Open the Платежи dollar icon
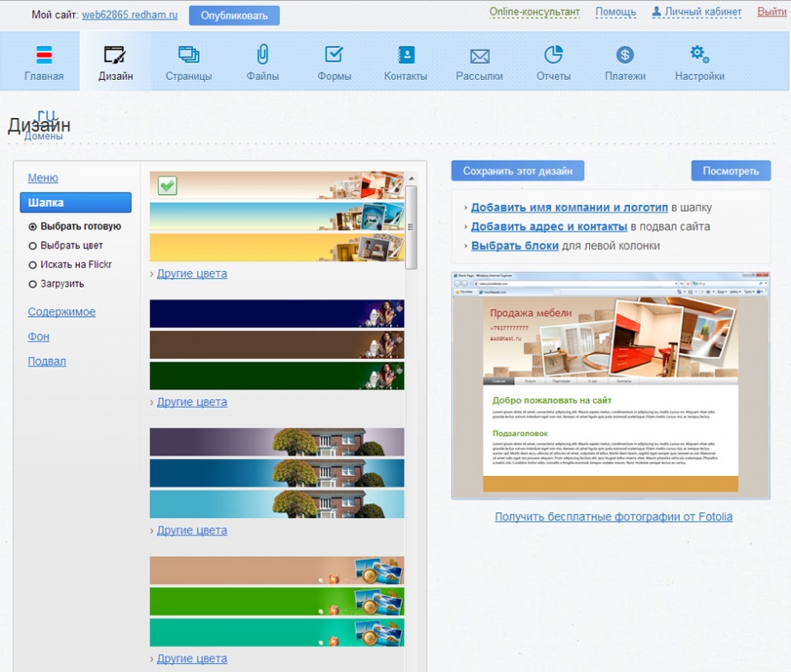 tap(625, 54)
